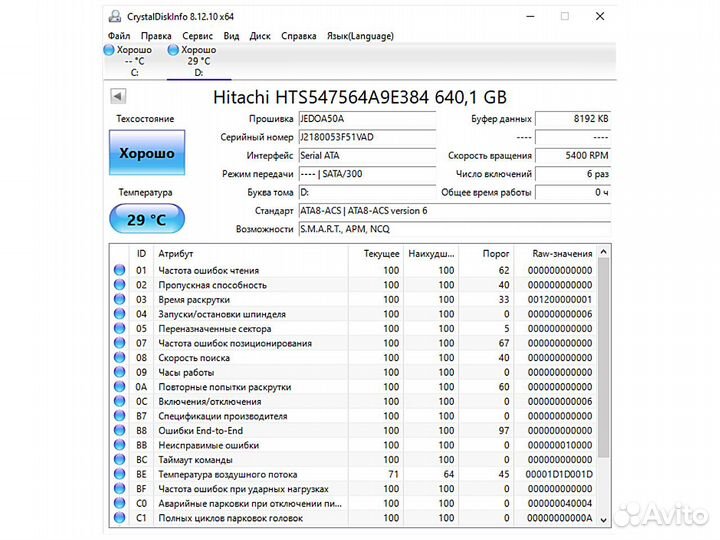Click the Общее время работы value 0 ч

click(573, 192)
